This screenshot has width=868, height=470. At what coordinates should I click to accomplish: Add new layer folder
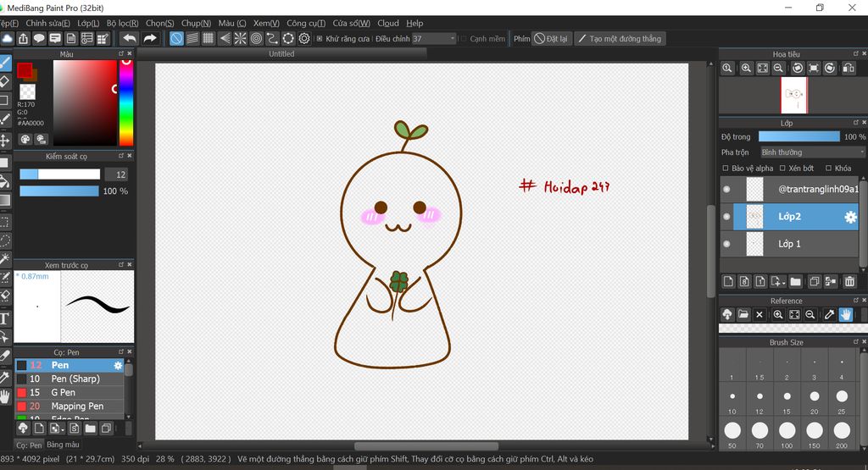click(x=795, y=281)
